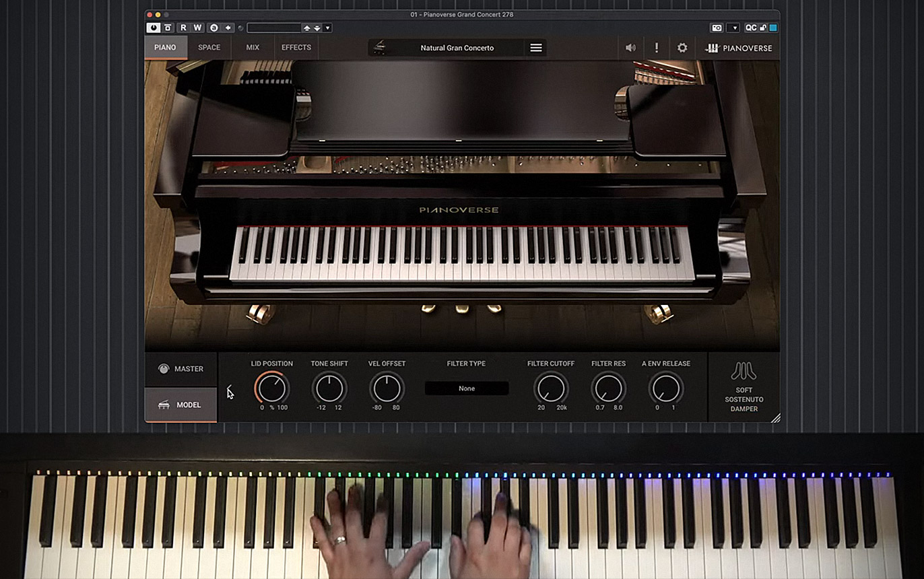This screenshot has width=924, height=579.
Task: Click the speaker volume icon
Action: 630,48
